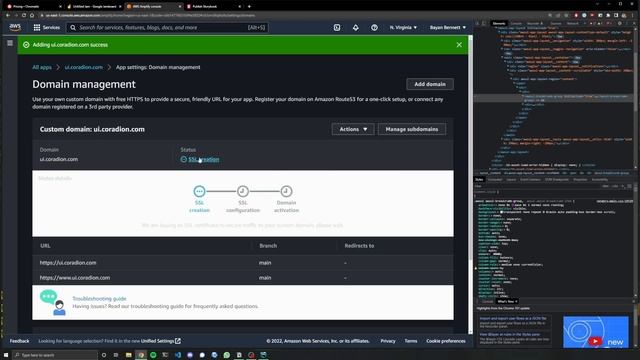Click the browser back arrow
The height and width of the screenshot is (360, 640).
[x=7, y=15]
